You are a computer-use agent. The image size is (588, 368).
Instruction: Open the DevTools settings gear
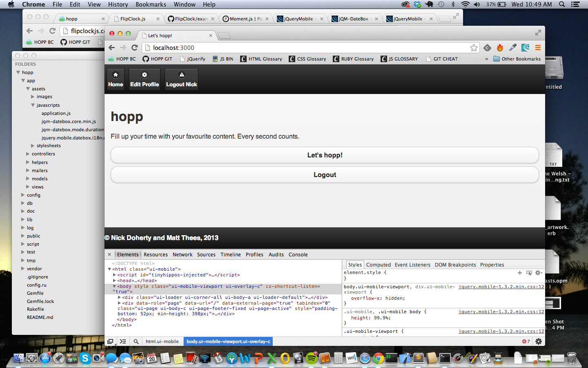pos(539,341)
